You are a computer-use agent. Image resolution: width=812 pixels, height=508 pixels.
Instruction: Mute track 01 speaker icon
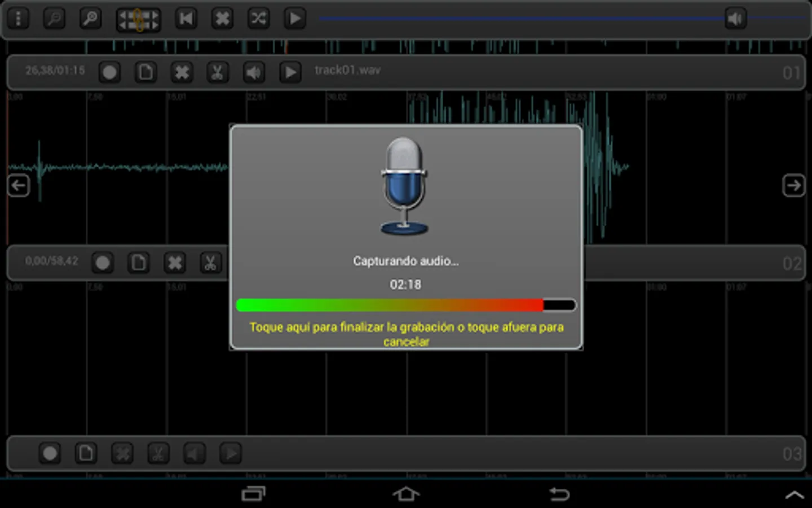(x=254, y=72)
